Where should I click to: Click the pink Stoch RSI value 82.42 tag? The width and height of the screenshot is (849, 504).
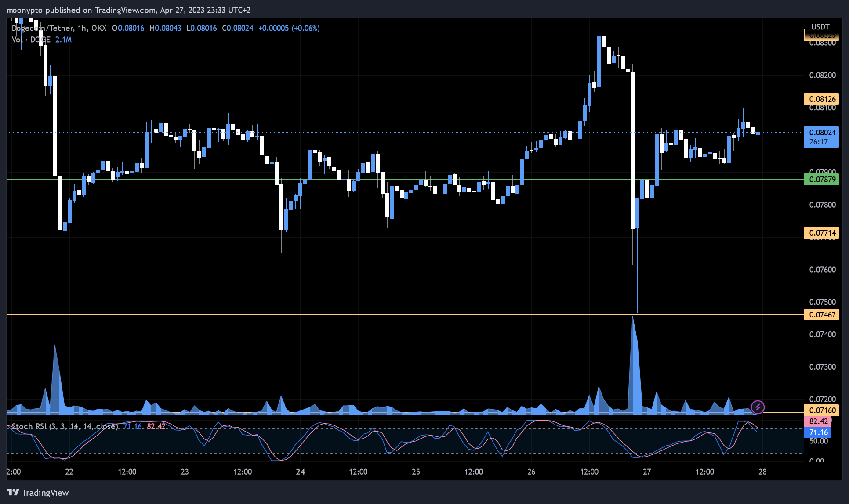coord(818,421)
